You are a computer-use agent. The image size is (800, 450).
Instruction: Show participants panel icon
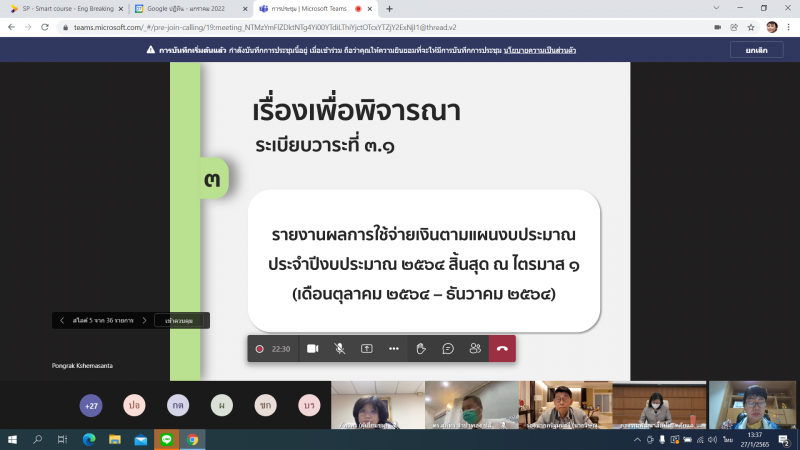pyautogui.click(x=475, y=348)
